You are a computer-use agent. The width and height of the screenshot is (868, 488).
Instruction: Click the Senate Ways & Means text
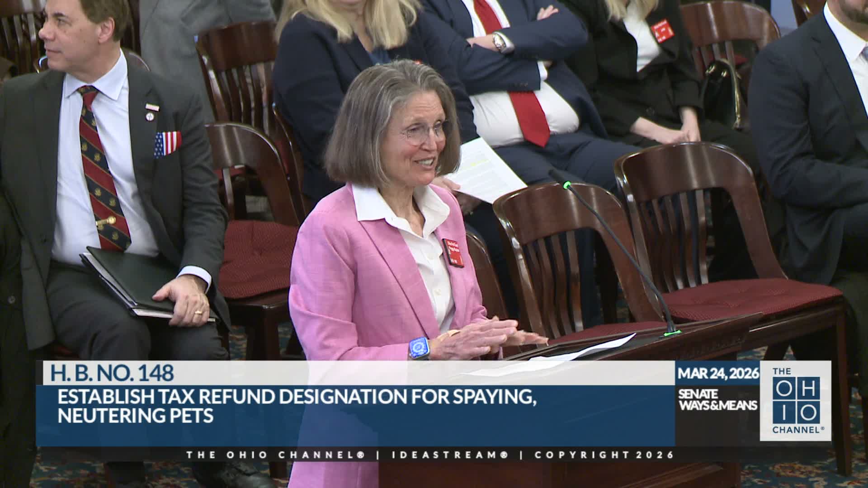click(x=717, y=400)
